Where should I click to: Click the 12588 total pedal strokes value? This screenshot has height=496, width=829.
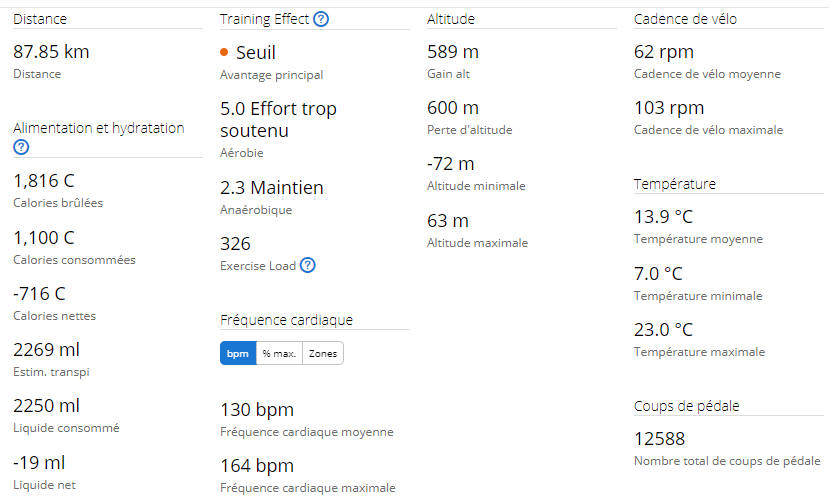point(659,439)
